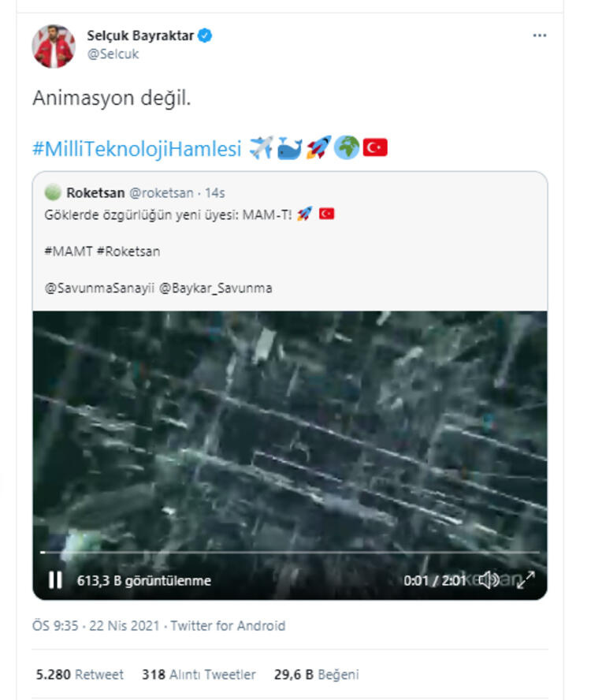Screen dimensions: 591x700
Task: Open the Twitter for Android source link
Action: point(228,626)
